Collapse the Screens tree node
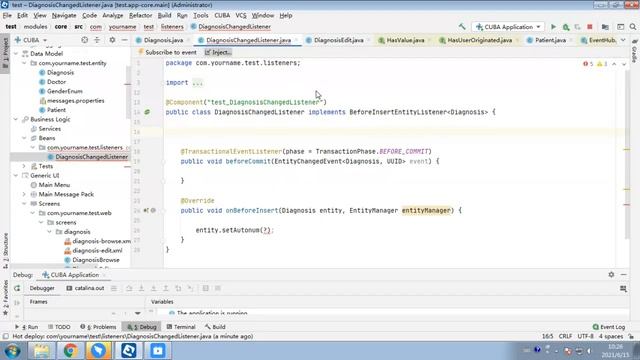 24,204
